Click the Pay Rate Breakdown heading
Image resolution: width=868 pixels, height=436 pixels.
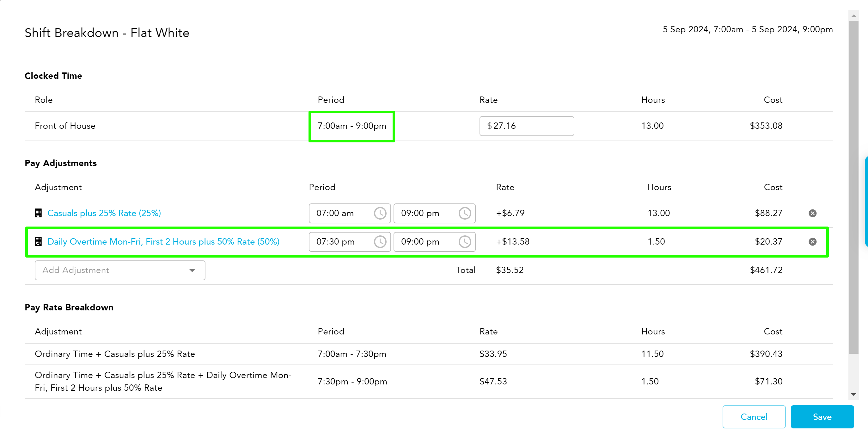pyautogui.click(x=69, y=307)
